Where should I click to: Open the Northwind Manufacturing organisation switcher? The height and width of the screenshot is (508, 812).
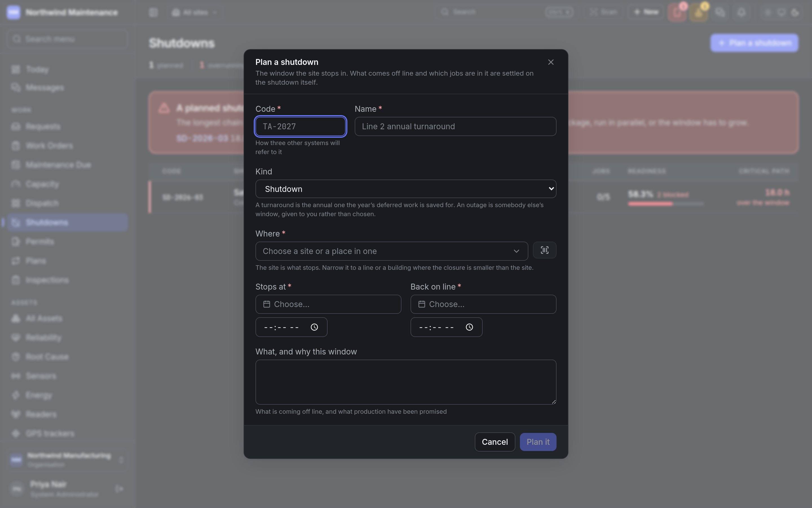(x=67, y=460)
